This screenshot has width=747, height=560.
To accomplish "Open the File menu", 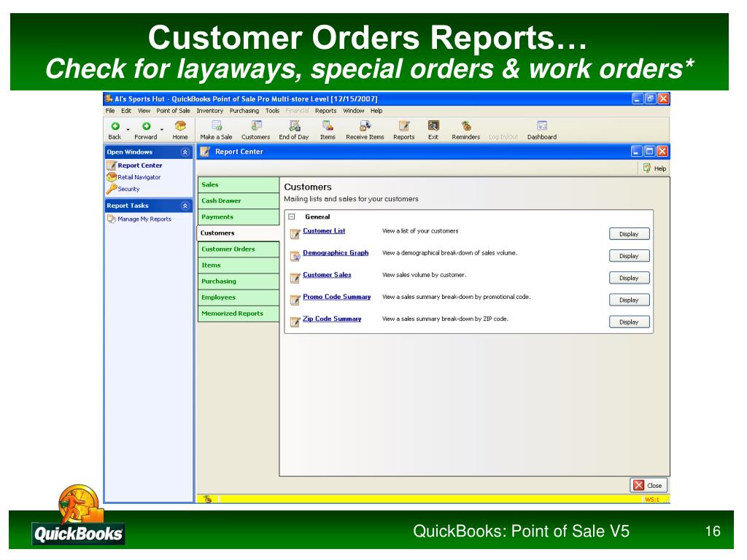I will pyautogui.click(x=110, y=111).
